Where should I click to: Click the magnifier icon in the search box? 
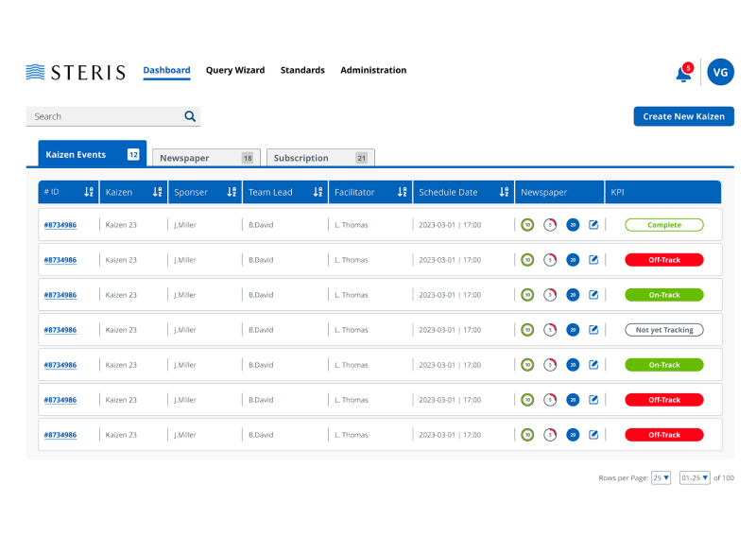coord(190,116)
